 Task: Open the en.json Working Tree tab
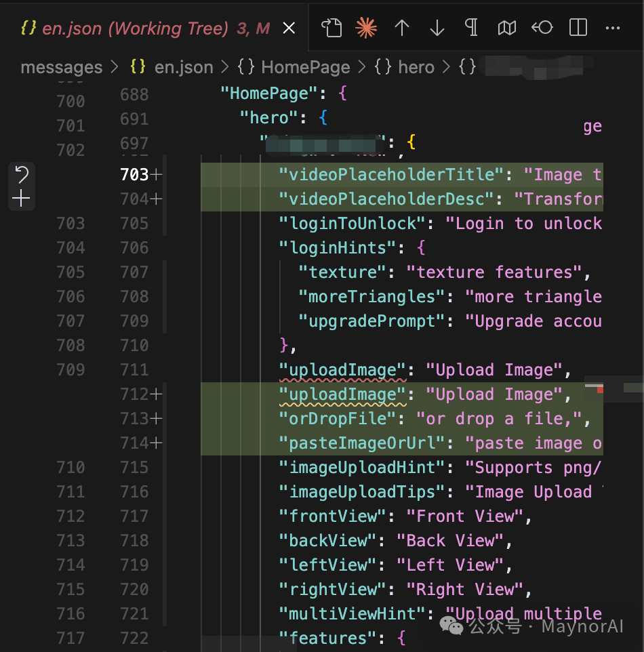(x=145, y=28)
